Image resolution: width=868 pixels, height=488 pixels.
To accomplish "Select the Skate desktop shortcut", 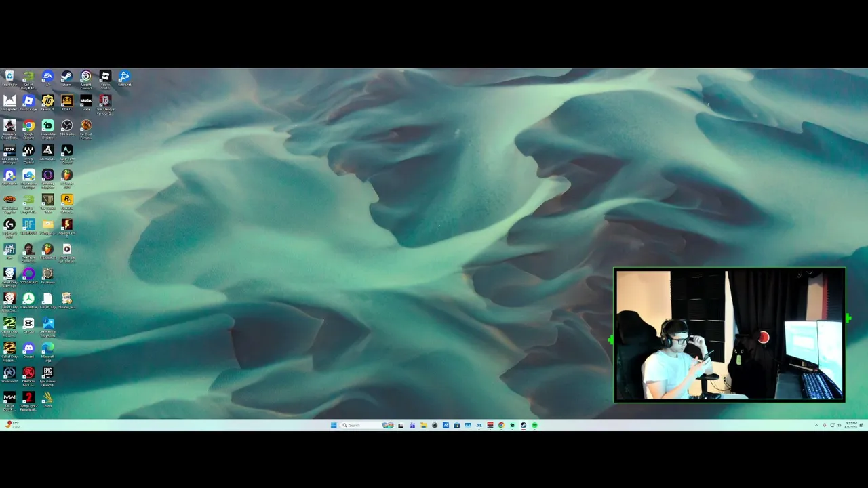I will coord(86,104).
